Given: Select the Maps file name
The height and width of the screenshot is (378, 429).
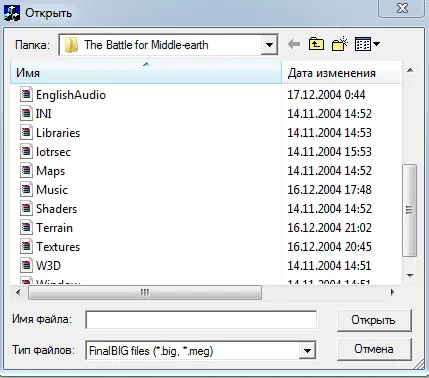Looking at the screenshot, I should [x=51, y=171].
